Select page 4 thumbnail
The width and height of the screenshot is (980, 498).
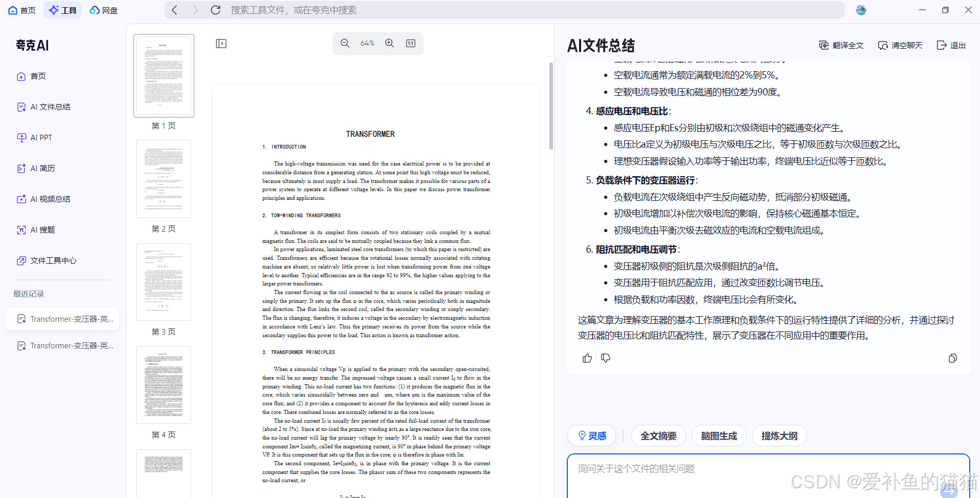pos(164,385)
